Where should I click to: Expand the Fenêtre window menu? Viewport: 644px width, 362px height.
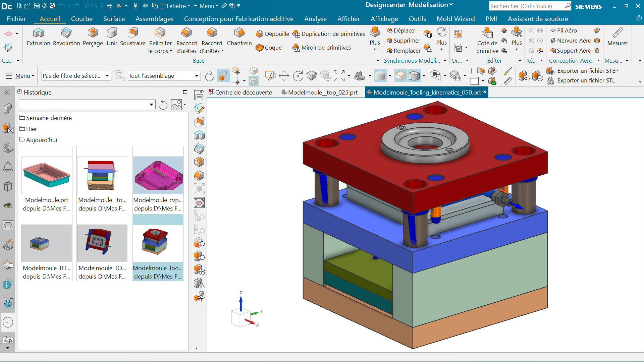[175, 6]
